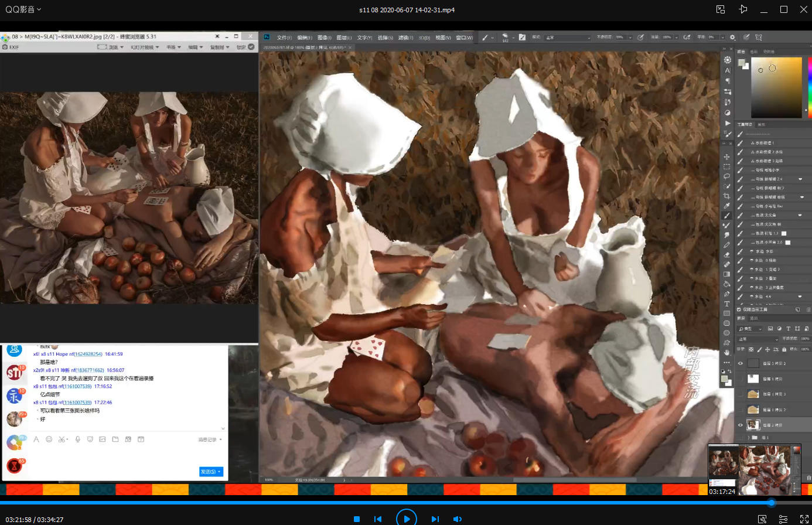Open the 图层 menu in Photoshop
812x525 pixels.
pyautogui.click(x=344, y=37)
